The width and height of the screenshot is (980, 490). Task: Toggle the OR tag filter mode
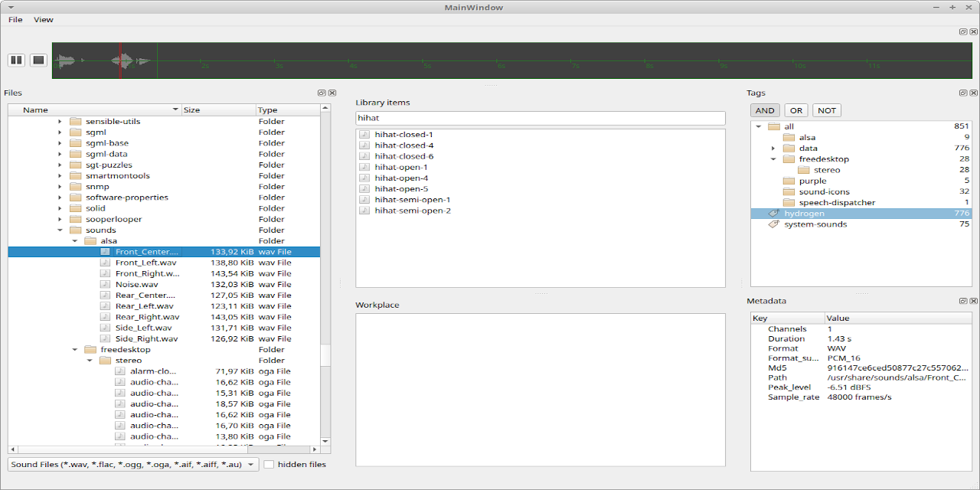pos(795,109)
